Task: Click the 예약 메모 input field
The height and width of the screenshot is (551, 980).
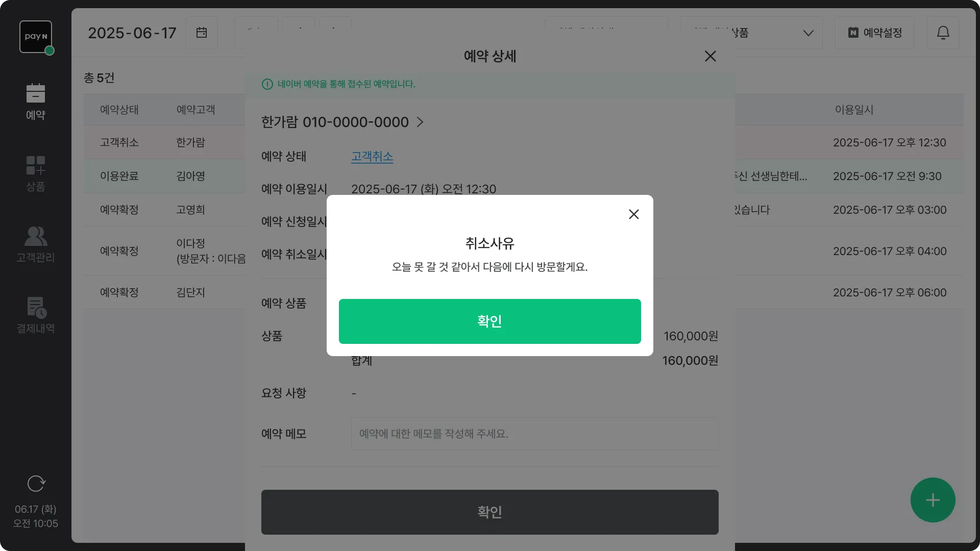Action: 535,434
